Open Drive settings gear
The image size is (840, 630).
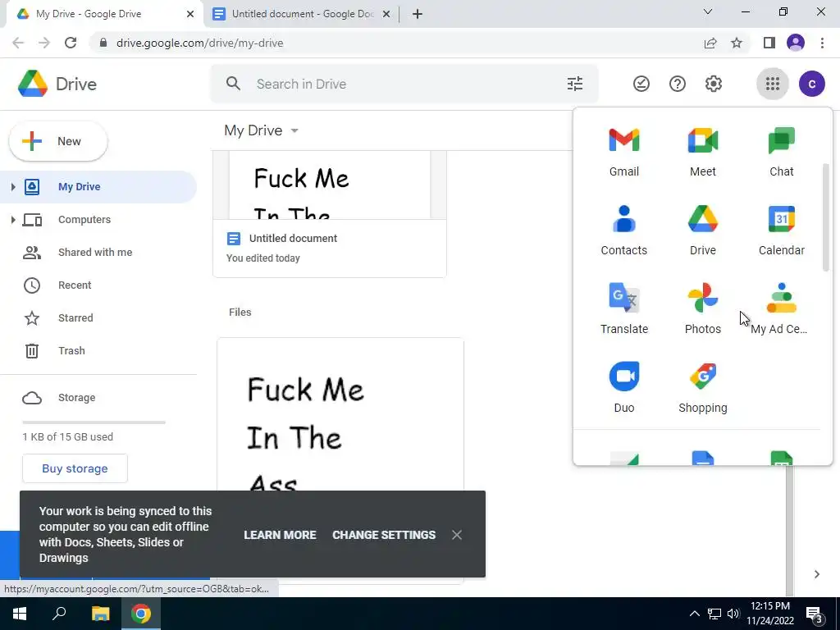tap(713, 84)
